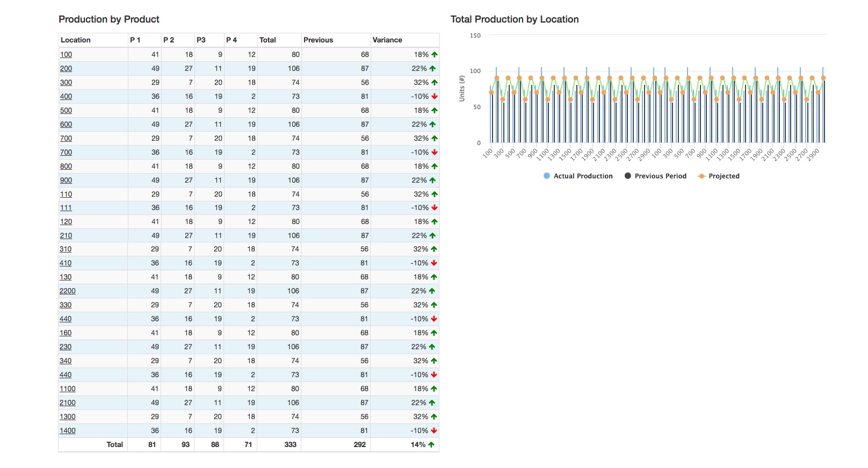Click the 292 previous total cell
The width and height of the screenshot is (868, 468).
[360, 444]
